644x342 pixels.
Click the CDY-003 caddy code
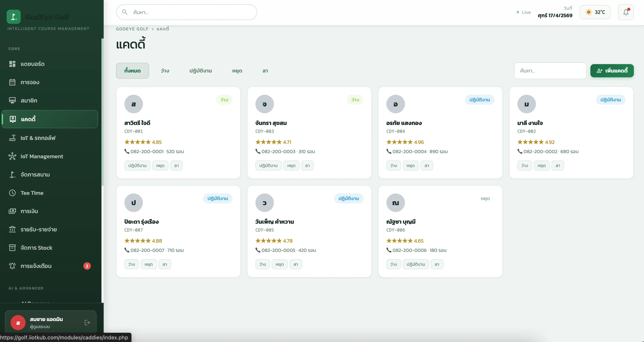coord(264,131)
